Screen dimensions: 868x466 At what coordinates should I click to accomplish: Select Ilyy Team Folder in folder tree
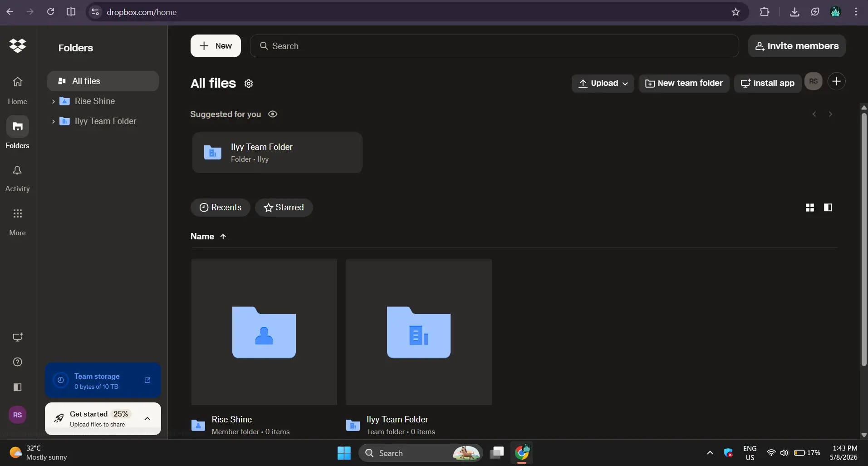(x=105, y=121)
